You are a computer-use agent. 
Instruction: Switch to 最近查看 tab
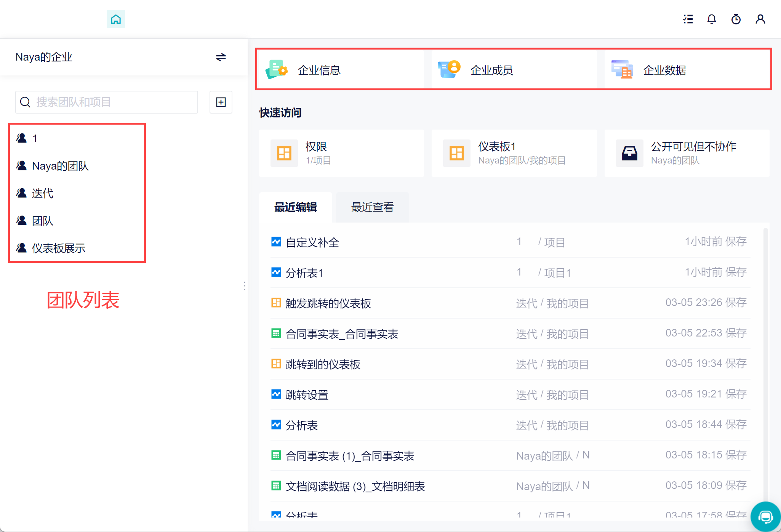(x=372, y=207)
